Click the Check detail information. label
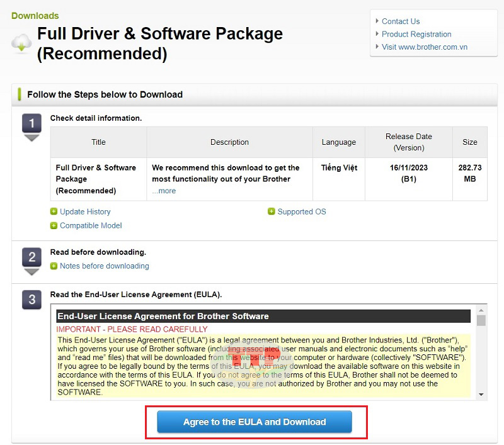The width and height of the screenshot is (504, 445). pyautogui.click(x=96, y=118)
